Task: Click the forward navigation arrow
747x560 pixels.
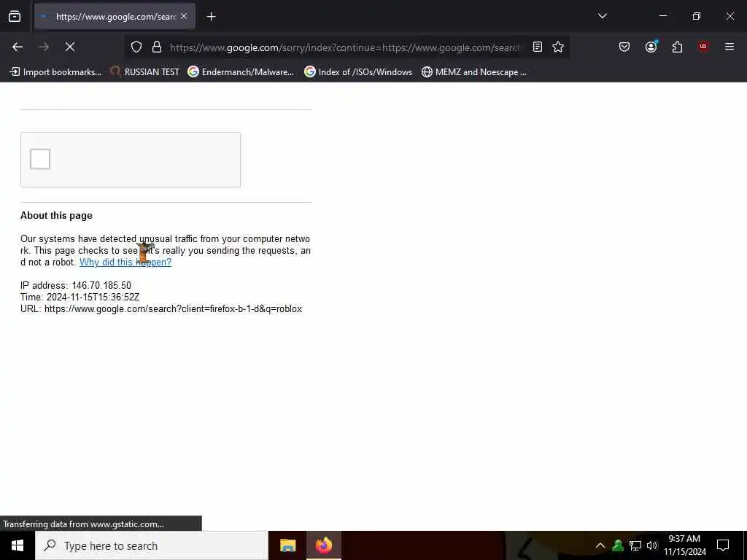Action: point(44,47)
